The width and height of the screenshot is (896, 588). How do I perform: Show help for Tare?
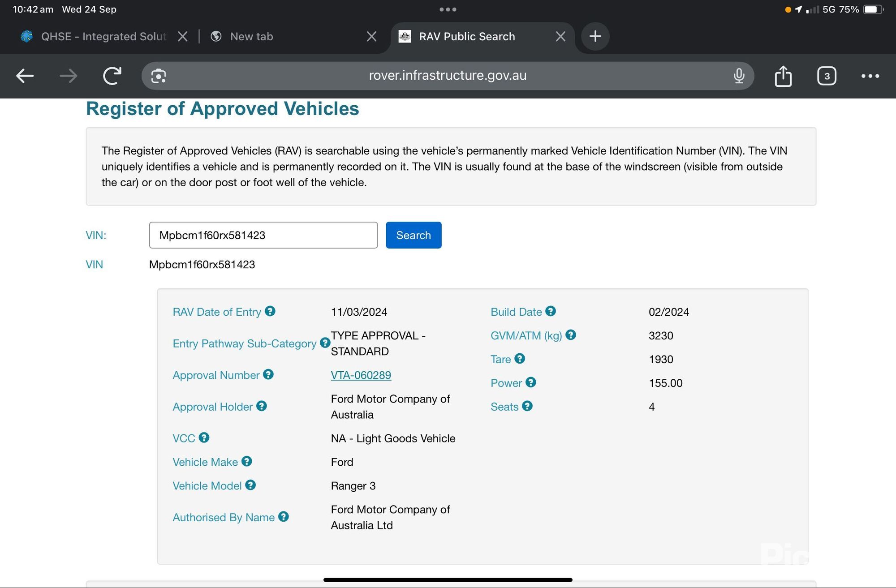(519, 359)
